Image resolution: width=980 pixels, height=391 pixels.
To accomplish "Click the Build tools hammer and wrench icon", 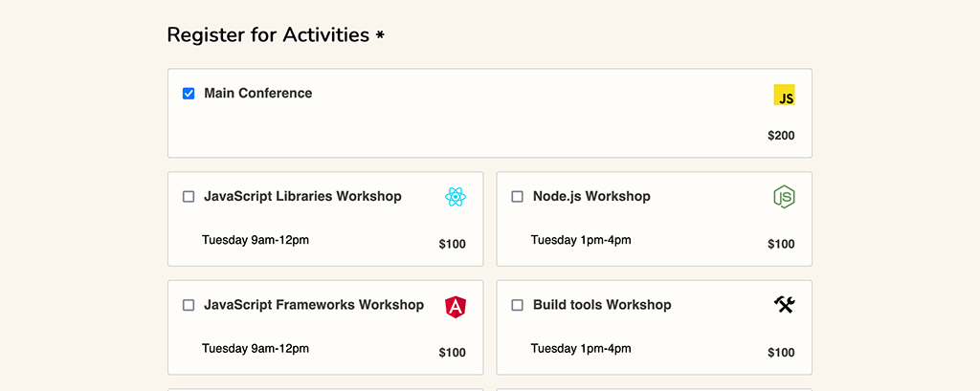I will 784,305.
